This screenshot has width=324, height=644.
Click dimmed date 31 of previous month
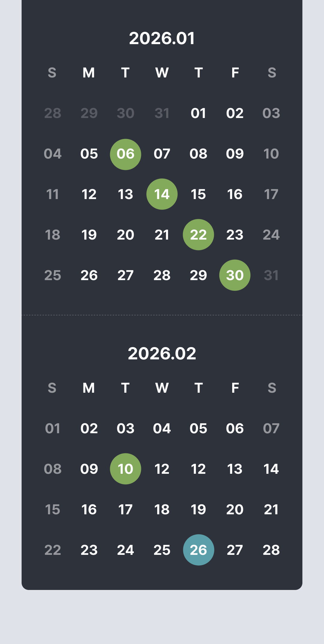(x=162, y=113)
